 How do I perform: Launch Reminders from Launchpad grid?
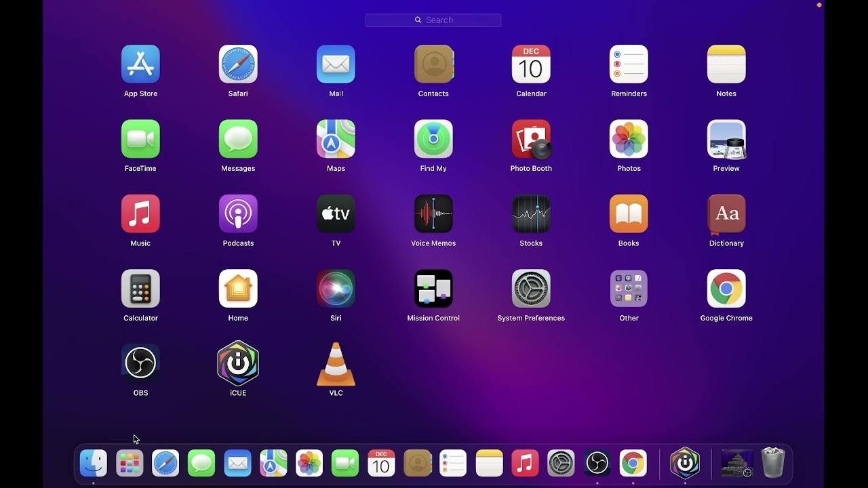click(x=629, y=64)
